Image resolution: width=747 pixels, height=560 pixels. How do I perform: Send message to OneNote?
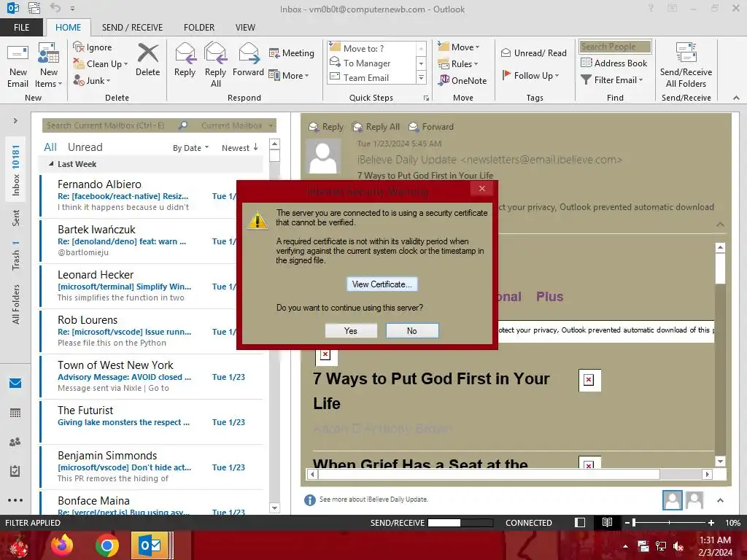(x=462, y=80)
